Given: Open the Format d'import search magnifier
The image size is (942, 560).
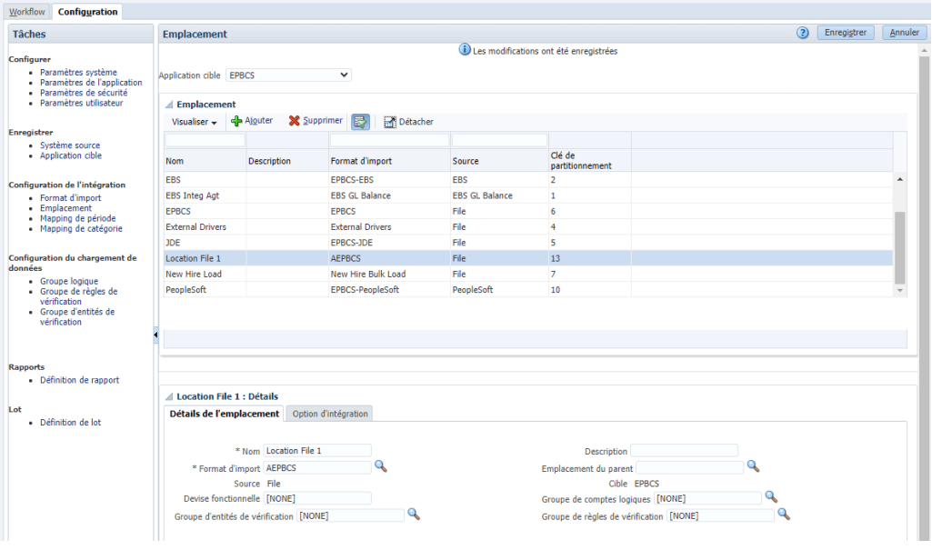Looking at the screenshot, I should point(381,466).
